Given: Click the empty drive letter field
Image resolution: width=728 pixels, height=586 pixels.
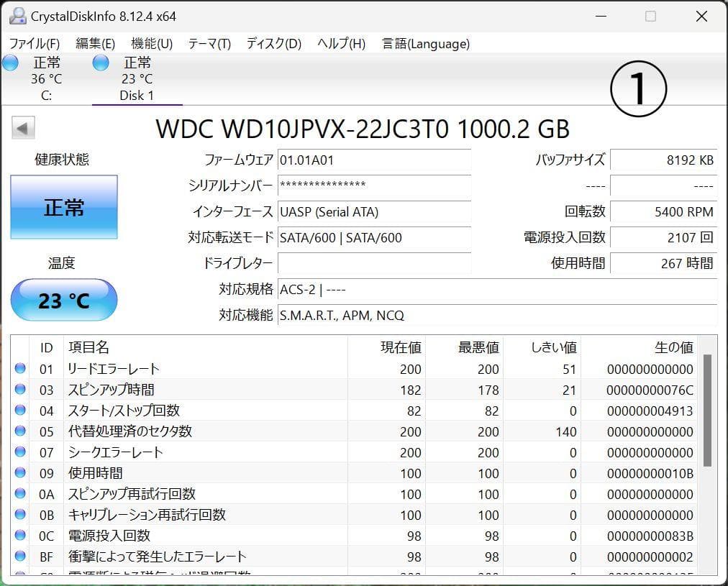Looking at the screenshot, I should 374,264.
